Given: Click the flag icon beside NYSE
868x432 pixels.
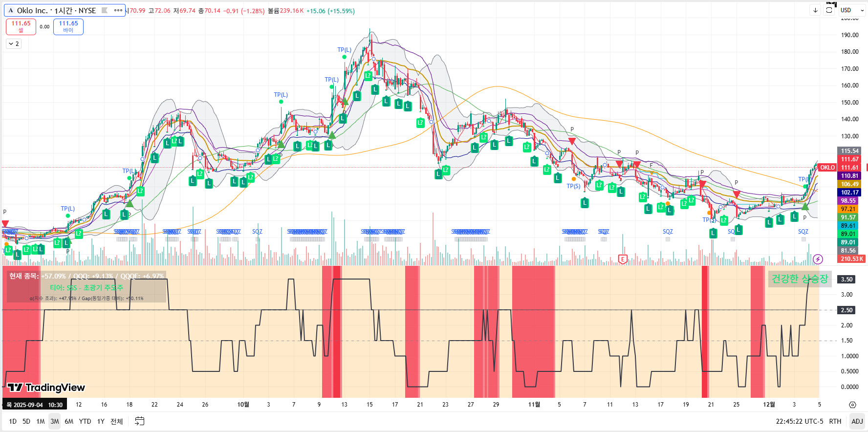Looking at the screenshot, I should click(x=105, y=10).
